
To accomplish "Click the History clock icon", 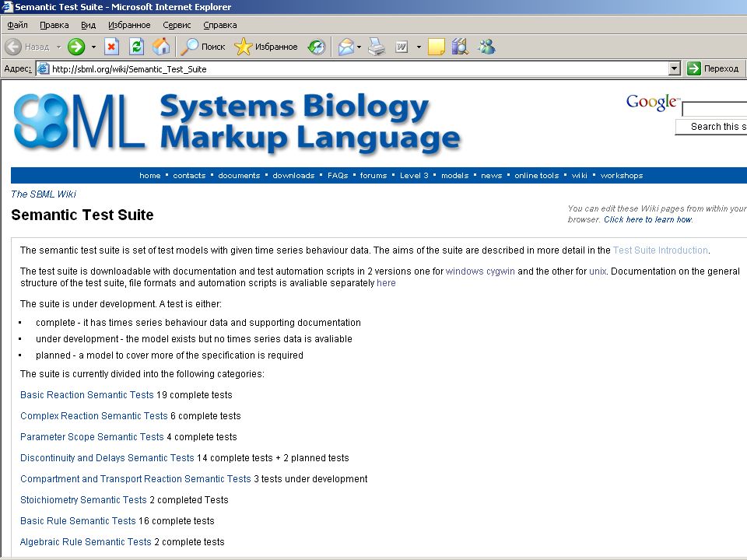I will (317, 47).
